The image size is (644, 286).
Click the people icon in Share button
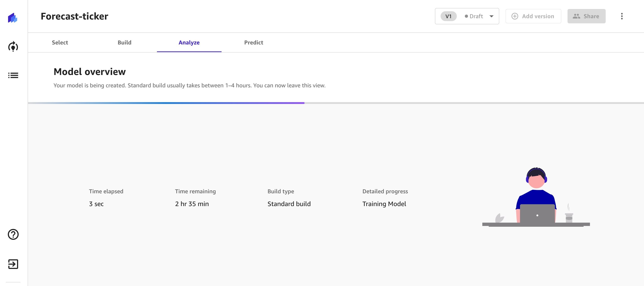coord(577,16)
